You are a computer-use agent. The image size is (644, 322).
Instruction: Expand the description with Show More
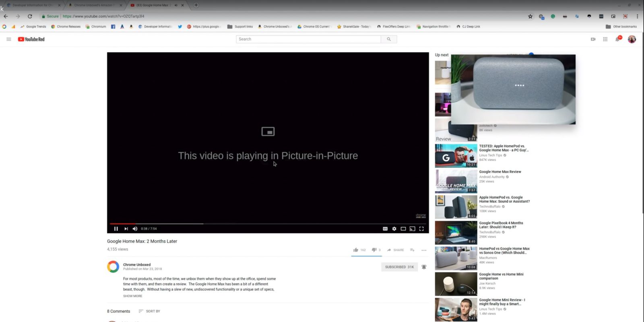(x=132, y=296)
